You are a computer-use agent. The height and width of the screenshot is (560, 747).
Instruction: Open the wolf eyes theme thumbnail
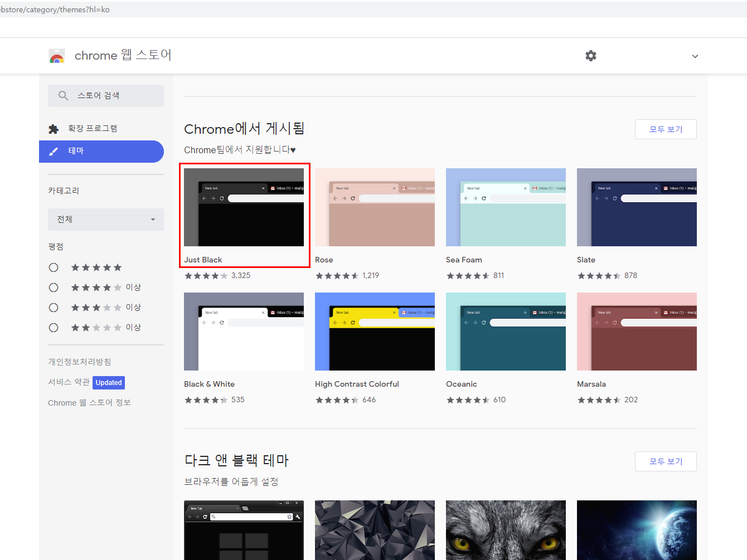[x=506, y=530]
